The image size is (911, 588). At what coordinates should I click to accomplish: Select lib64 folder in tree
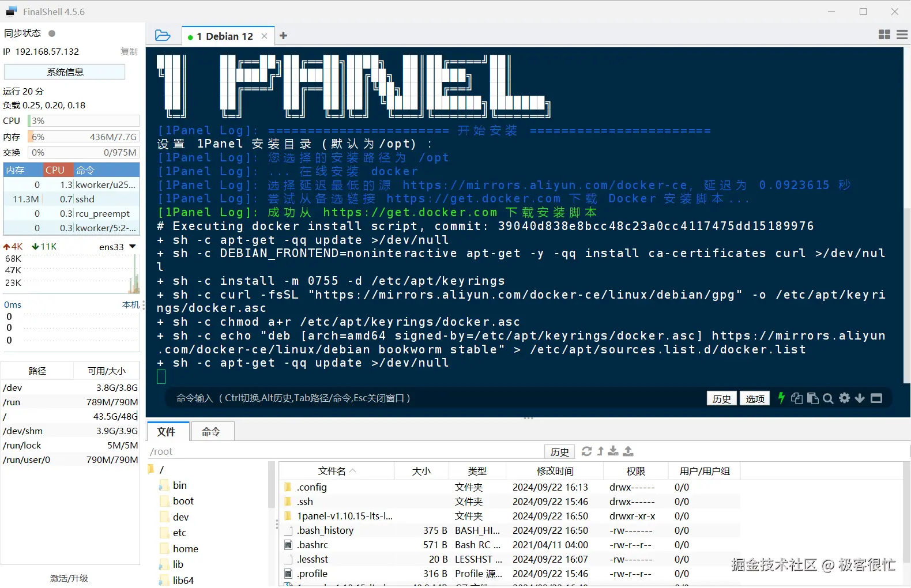(x=176, y=581)
